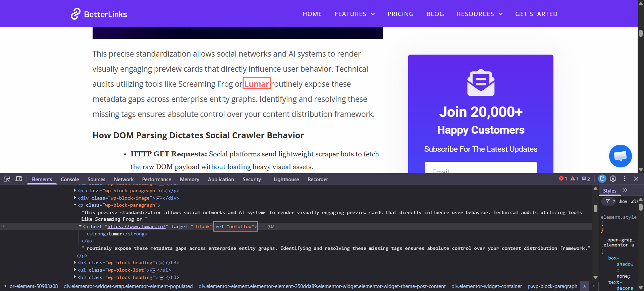Click the GET STARTED link
Viewport: 644px width, 291px height.
coord(536,14)
